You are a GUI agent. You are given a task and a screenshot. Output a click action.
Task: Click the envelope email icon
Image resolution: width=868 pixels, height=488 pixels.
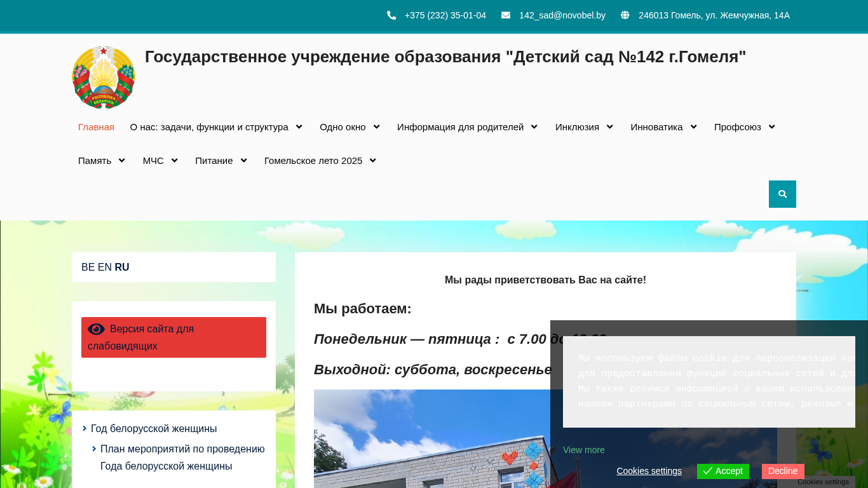tap(506, 15)
